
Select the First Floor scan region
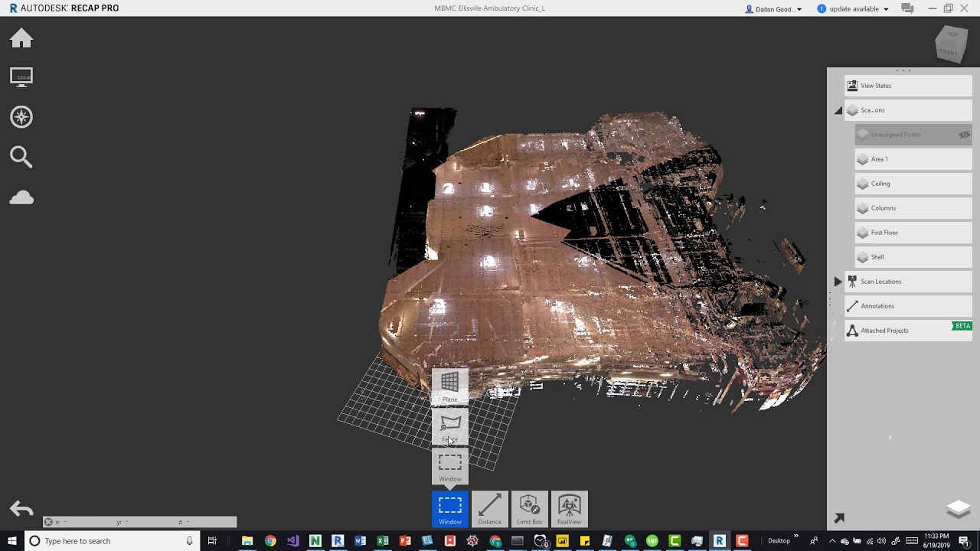(913, 233)
